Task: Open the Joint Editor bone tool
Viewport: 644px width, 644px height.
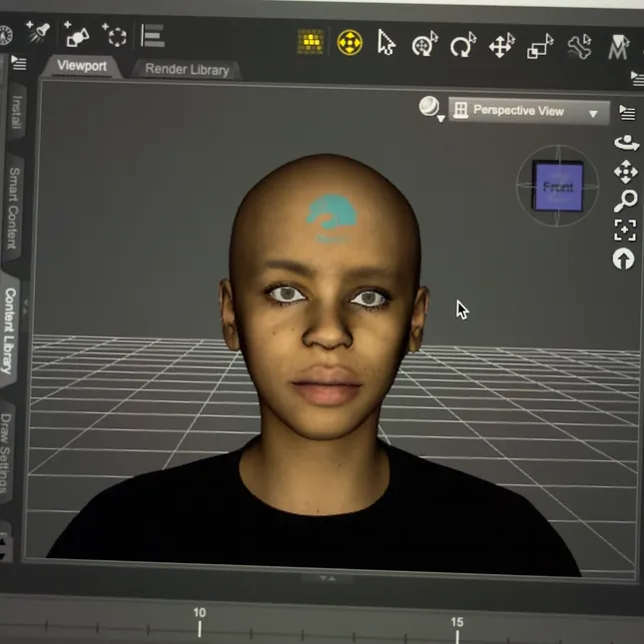Action: (x=579, y=47)
